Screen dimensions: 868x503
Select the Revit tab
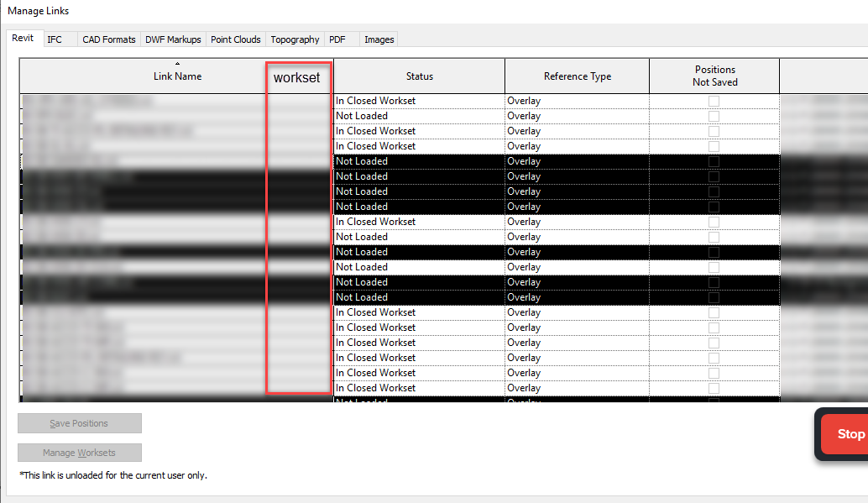click(x=24, y=38)
